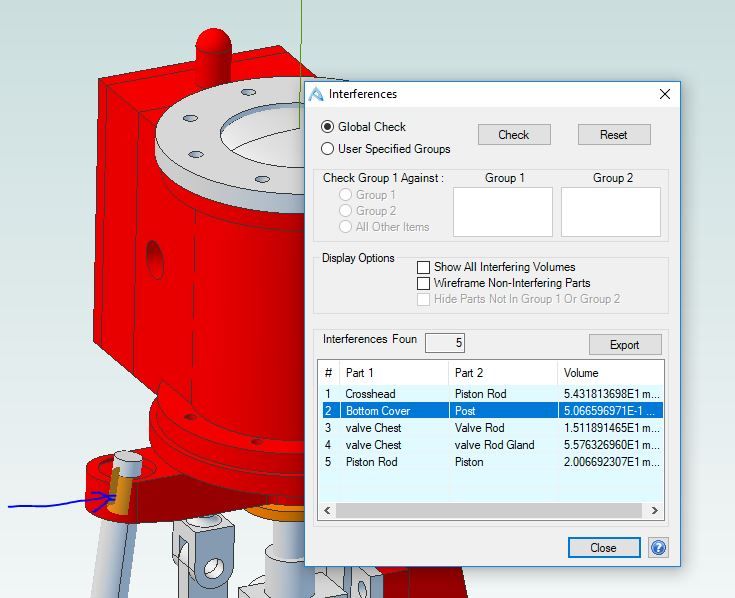Image resolution: width=735 pixels, height=598 pixels.
Task: Click the blue help question mark icon
Action: 658,547
